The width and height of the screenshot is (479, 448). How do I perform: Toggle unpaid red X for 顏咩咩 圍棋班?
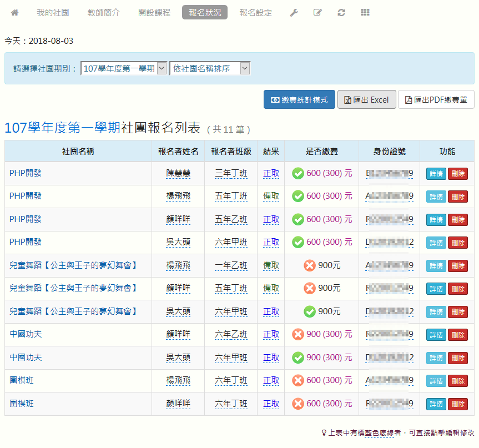click(298, 404)
